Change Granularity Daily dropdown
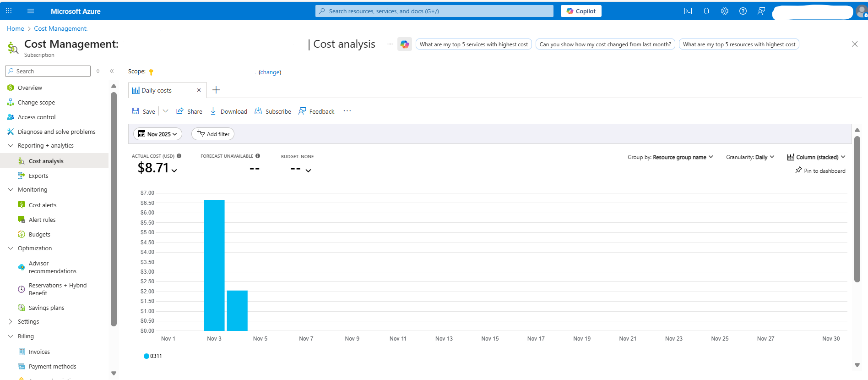The width and height of the screenshot is (868, 380). tap(750, 157)
